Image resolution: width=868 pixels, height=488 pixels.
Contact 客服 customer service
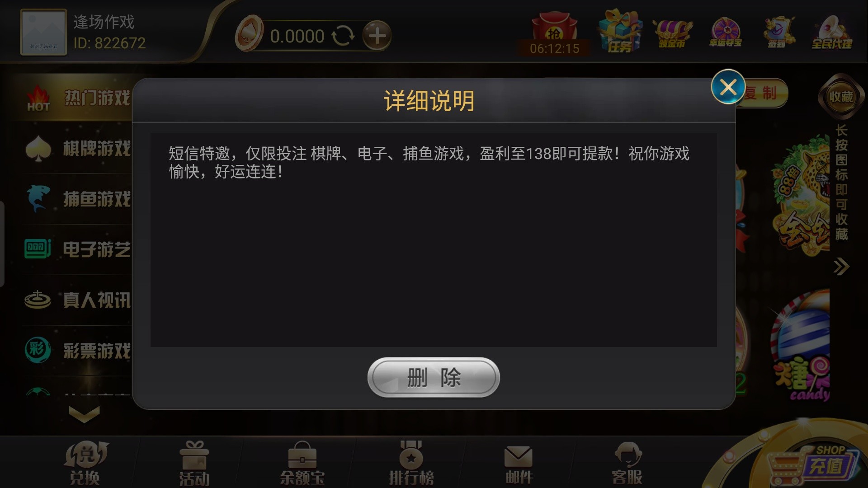click(627, 463)
